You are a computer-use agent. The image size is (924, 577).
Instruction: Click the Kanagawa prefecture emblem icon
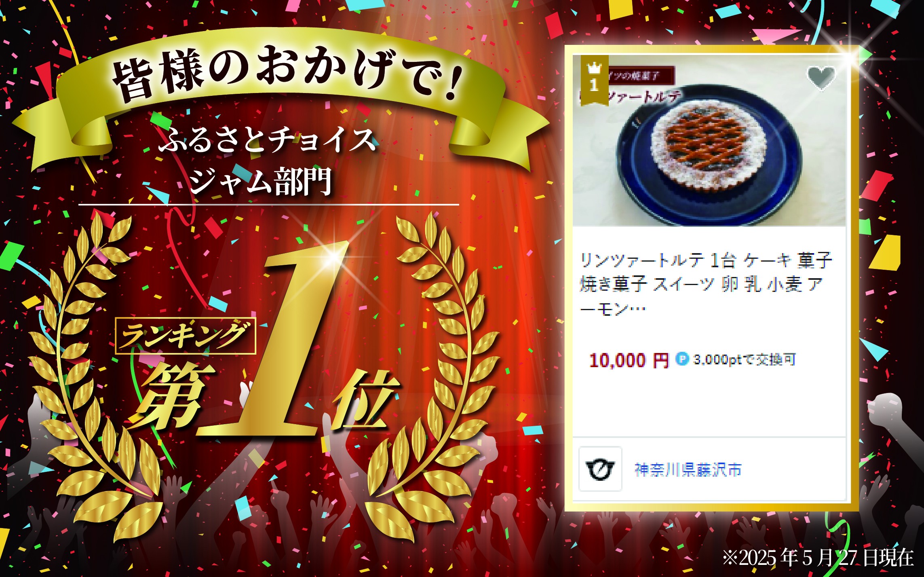(600, 469)
